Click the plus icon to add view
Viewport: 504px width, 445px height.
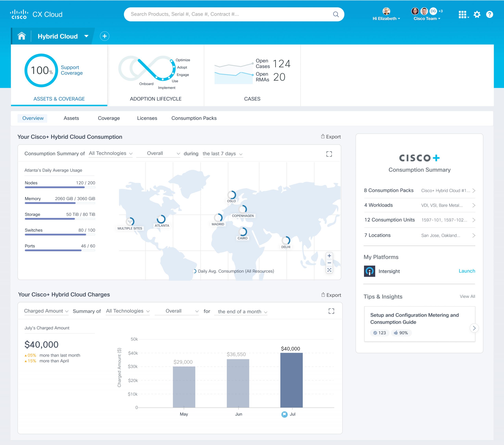(105, 36)
